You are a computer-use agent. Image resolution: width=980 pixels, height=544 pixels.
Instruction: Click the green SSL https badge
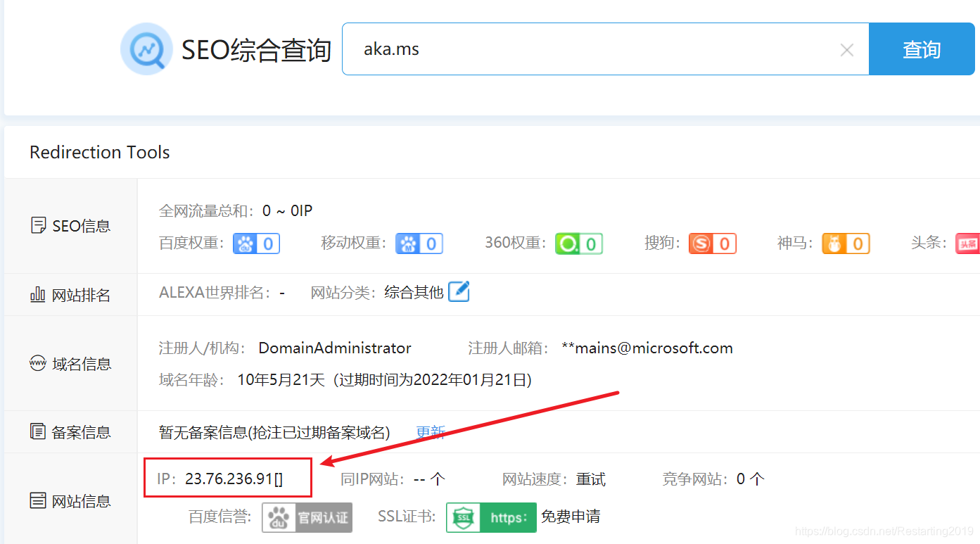pyautogui.click(x=491, y=517)
